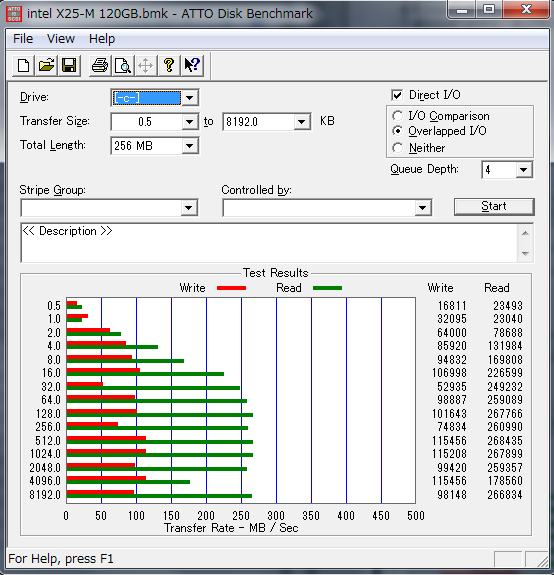Expand the Total Length dropdown
Viewport: 554px width, 575px height.
(x=190, y=146)
